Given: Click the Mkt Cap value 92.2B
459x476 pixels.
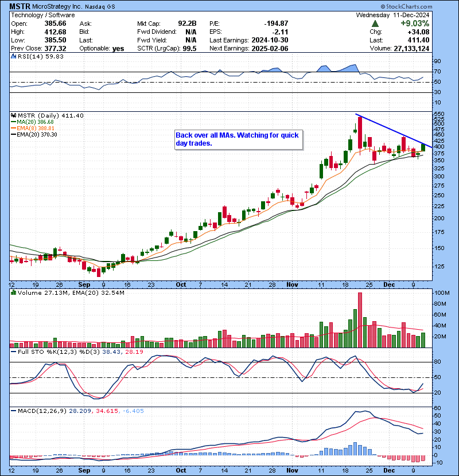Looking at the screenshot, I should pos(187,24).
